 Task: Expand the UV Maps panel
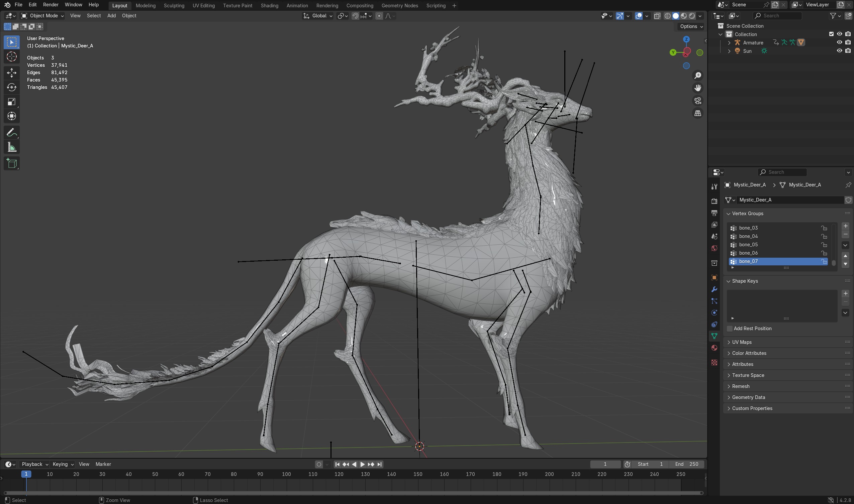pos(742,342)
